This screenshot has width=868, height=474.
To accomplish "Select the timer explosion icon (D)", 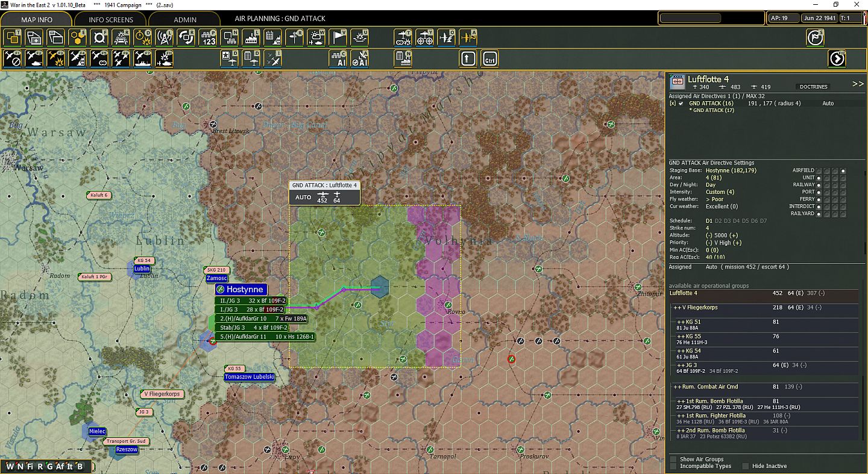I will (x=142, y=37).
